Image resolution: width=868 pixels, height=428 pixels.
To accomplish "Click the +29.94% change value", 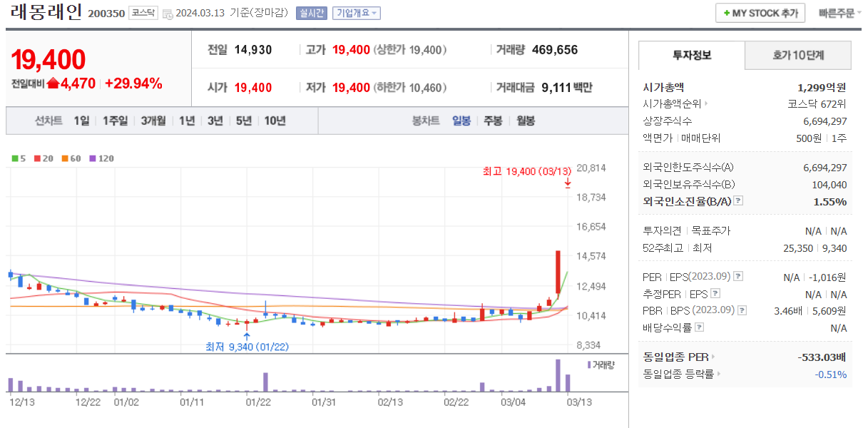I will point(133,83).
